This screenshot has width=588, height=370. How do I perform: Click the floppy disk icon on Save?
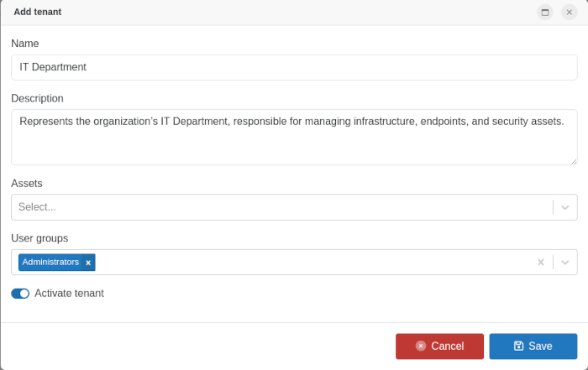pos(518,346)
